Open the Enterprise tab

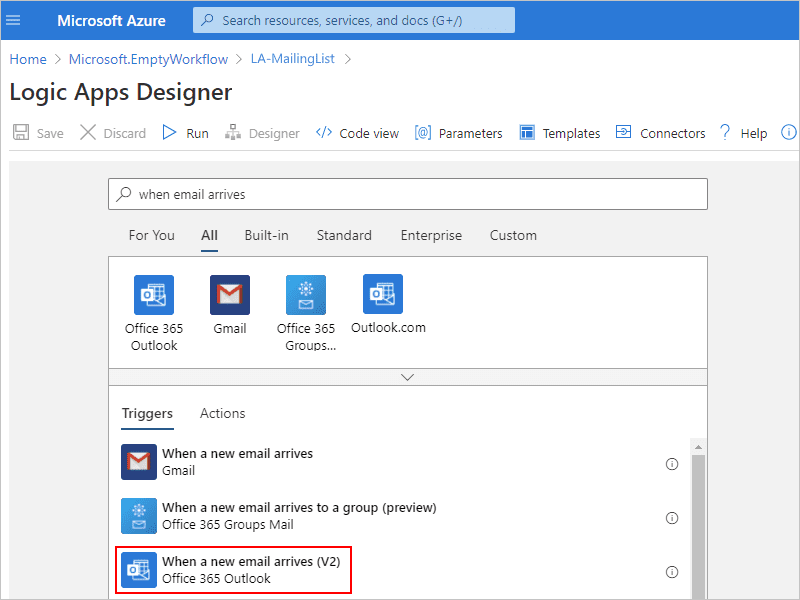pos(431,235)
